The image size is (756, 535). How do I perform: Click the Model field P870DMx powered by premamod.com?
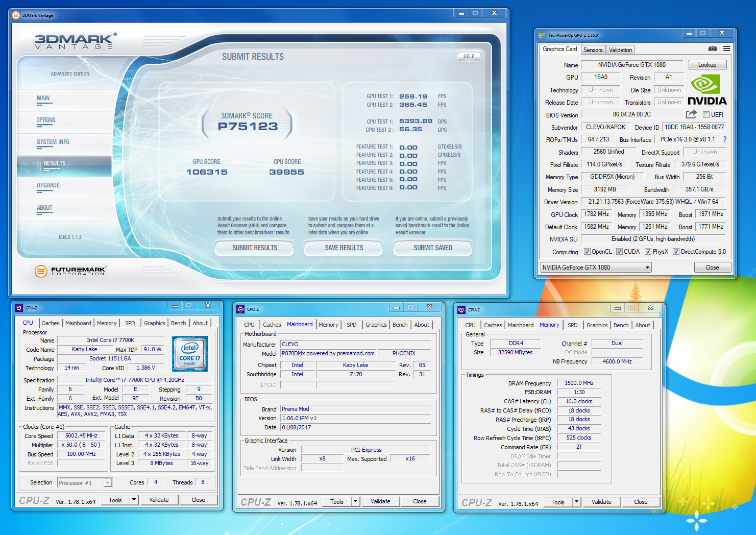pyautogui.click(x=328, y=353)
